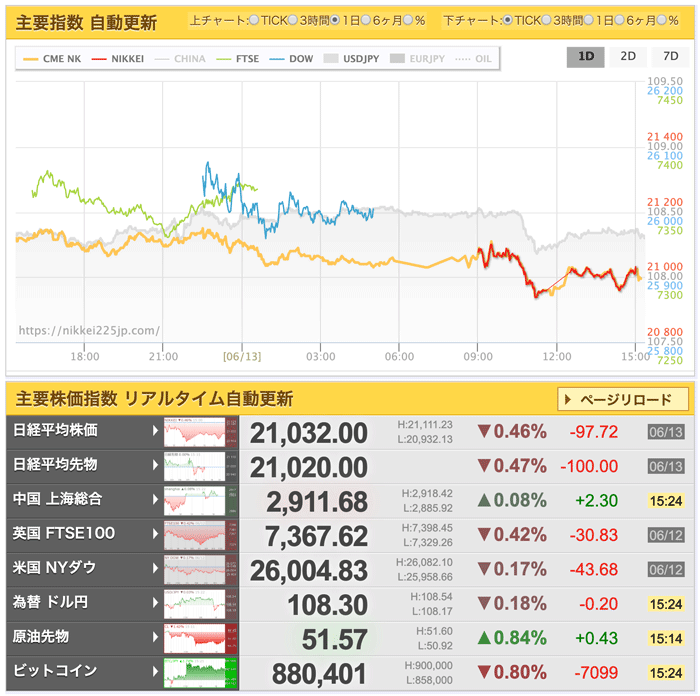Image resolution: width=700 pixels, height=696 pixels.
Task: Click the ページリロード button
Action: tap(624, 400)
